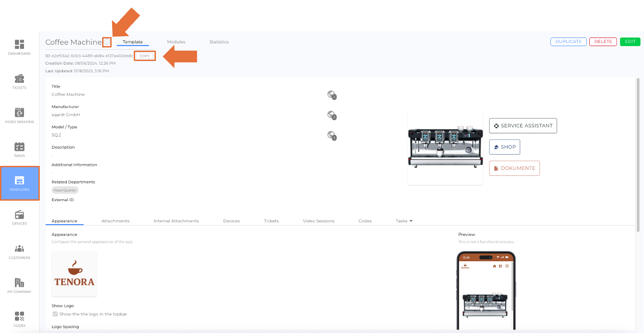
Task: Click the Tenora logo thumbnail
Action: pos(75,274)
